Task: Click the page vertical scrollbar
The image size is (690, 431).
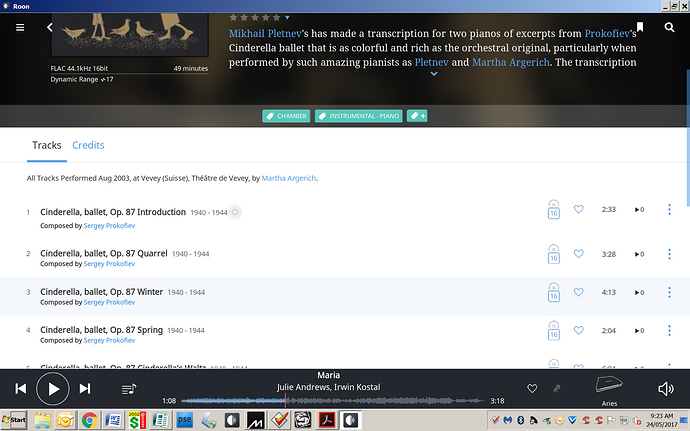Action: pos(687,136)
